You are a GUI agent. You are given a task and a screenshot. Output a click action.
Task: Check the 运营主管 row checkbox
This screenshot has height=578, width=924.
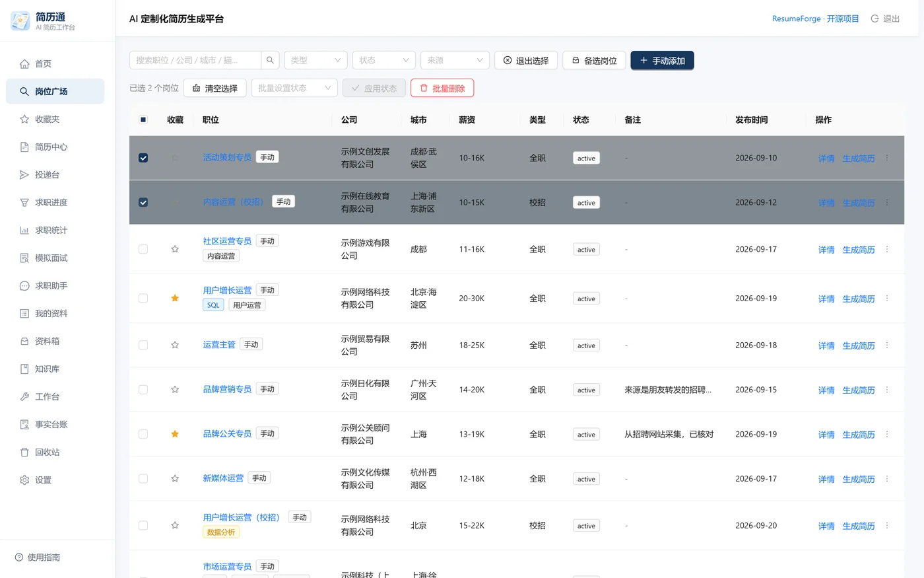143,345
